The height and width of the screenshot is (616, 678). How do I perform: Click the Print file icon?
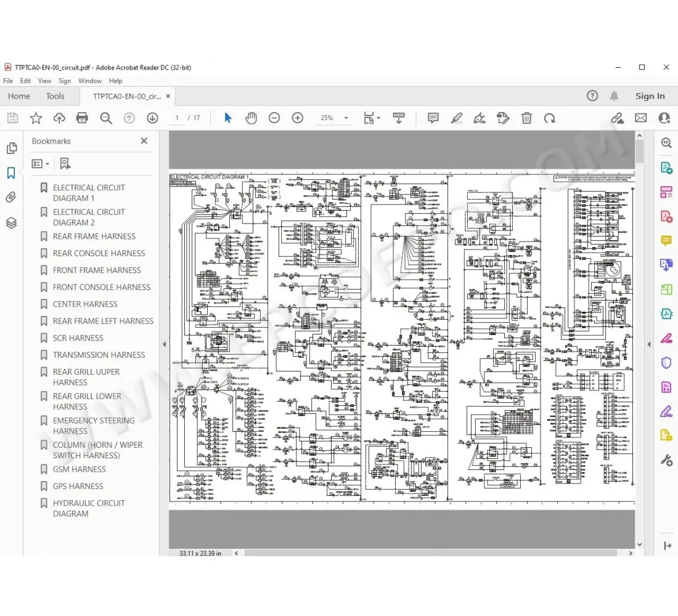tap(82, 118)
